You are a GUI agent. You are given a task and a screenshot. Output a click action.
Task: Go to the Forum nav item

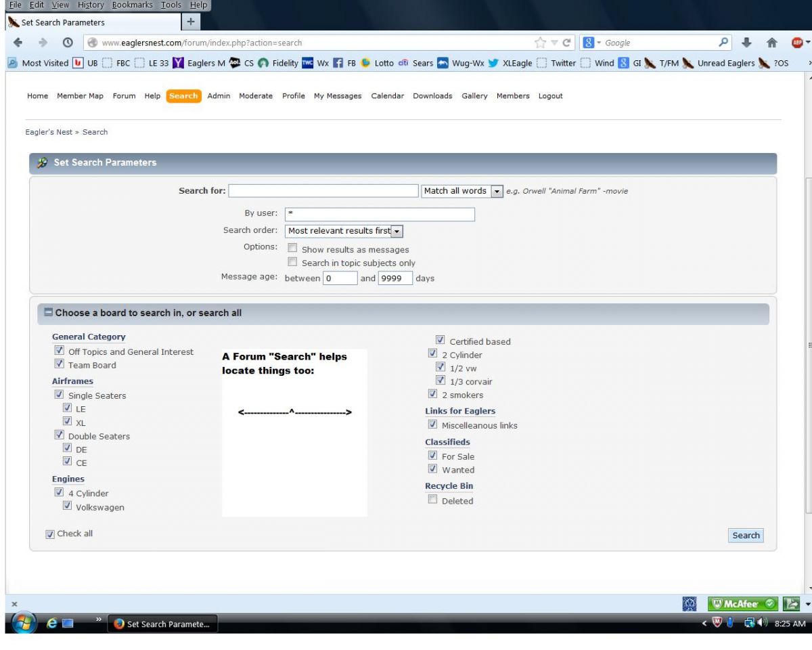pyautogui.click(x=125, y=96)
